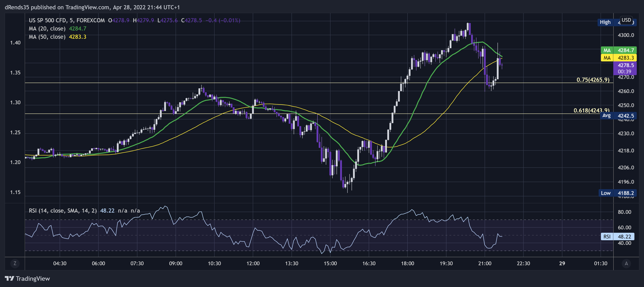Click the 13:30 time axis label

tap(292, 263)
